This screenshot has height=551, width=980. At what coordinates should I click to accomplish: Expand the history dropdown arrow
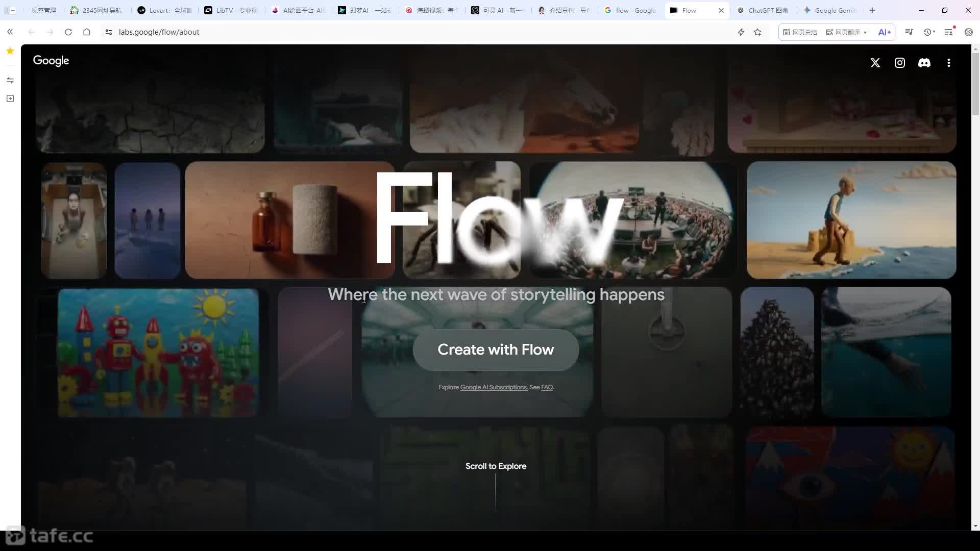pos(934,32)
